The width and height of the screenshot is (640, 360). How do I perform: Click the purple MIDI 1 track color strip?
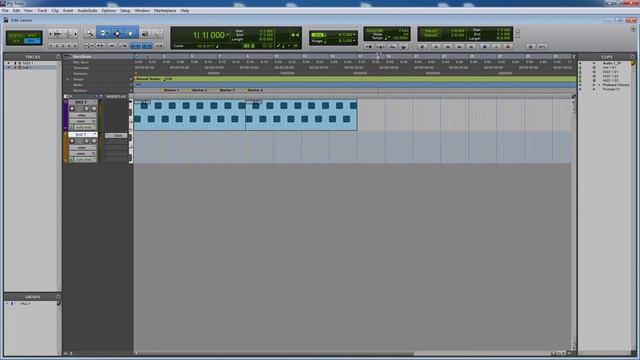(65, 115)
